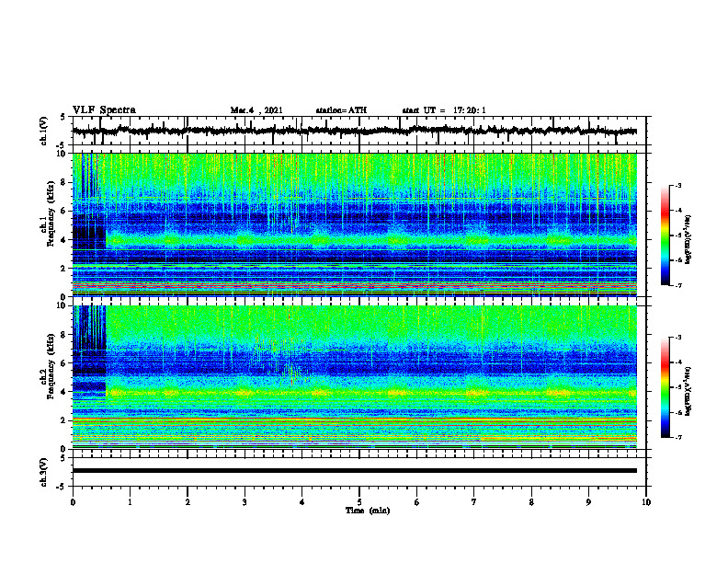This screenshot has width=728, height=563.
Task: Click the '8' kHz tick of ch.2 spectrogram
Action: pyautogui.click(x=63, y=335)
